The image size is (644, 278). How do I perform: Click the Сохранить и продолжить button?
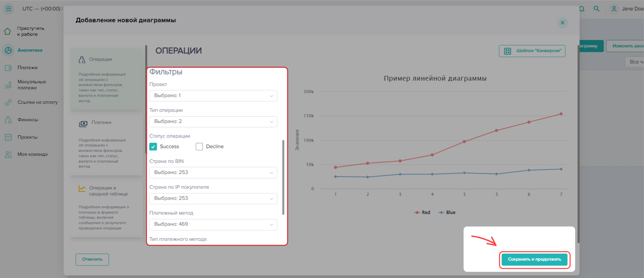click(534, 259)
